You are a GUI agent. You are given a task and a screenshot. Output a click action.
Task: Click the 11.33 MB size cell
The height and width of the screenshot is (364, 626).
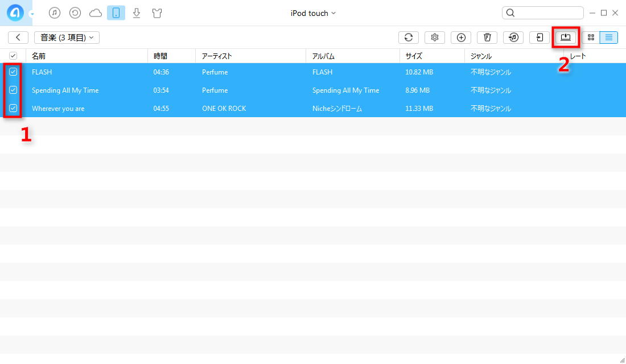coord(419,109)
